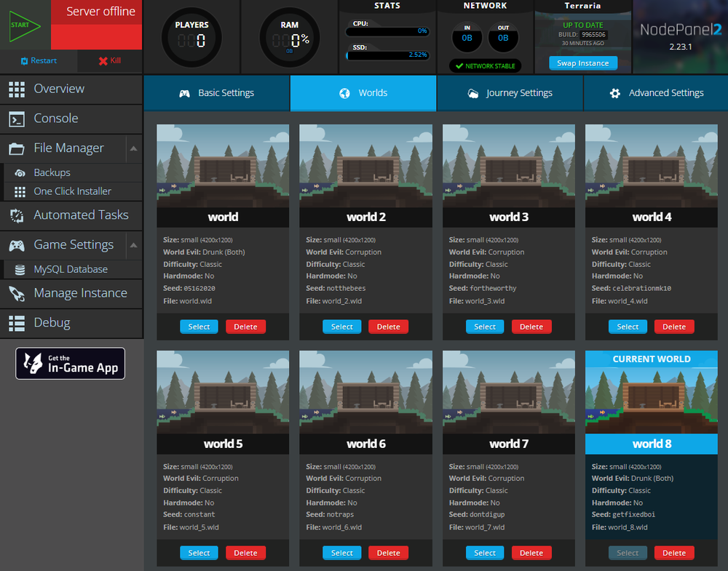Click the One Click Installer grid icon
Image resolution: width=728 pixels, height=571 pixels.
20,191
